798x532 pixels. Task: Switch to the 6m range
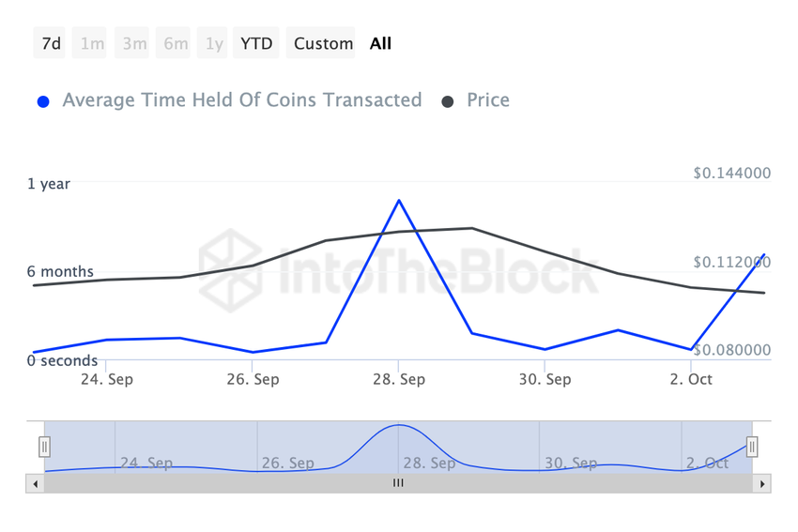point(176,43)
